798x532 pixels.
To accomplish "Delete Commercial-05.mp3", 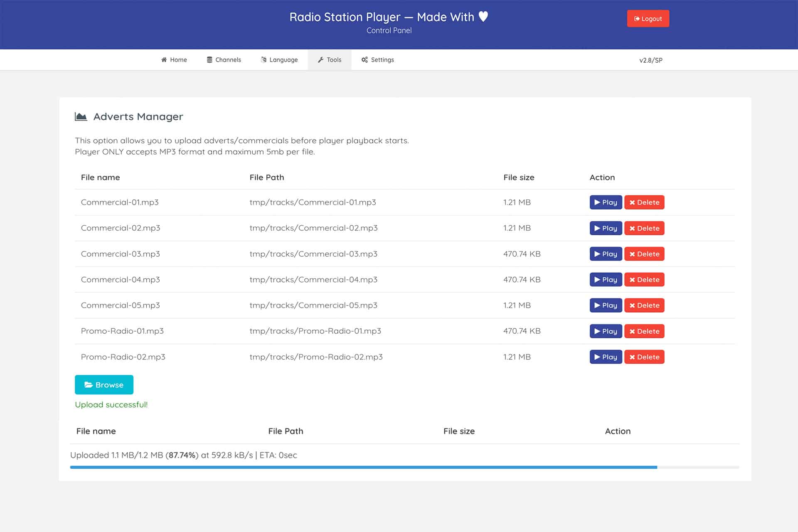I will pyautogui.click(x=644, y=305).
